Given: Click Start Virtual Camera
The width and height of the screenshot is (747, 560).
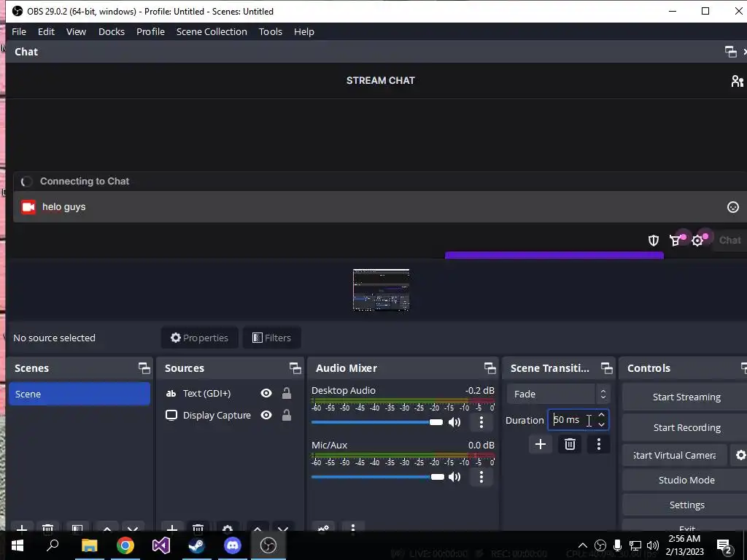Looking at the screenshot, I should 675,455.
